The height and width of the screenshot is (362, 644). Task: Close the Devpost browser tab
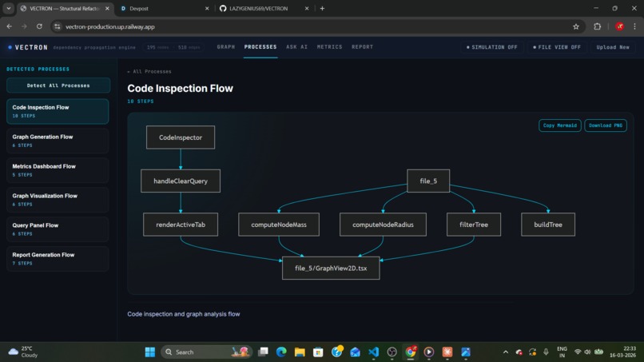[207, 8]
